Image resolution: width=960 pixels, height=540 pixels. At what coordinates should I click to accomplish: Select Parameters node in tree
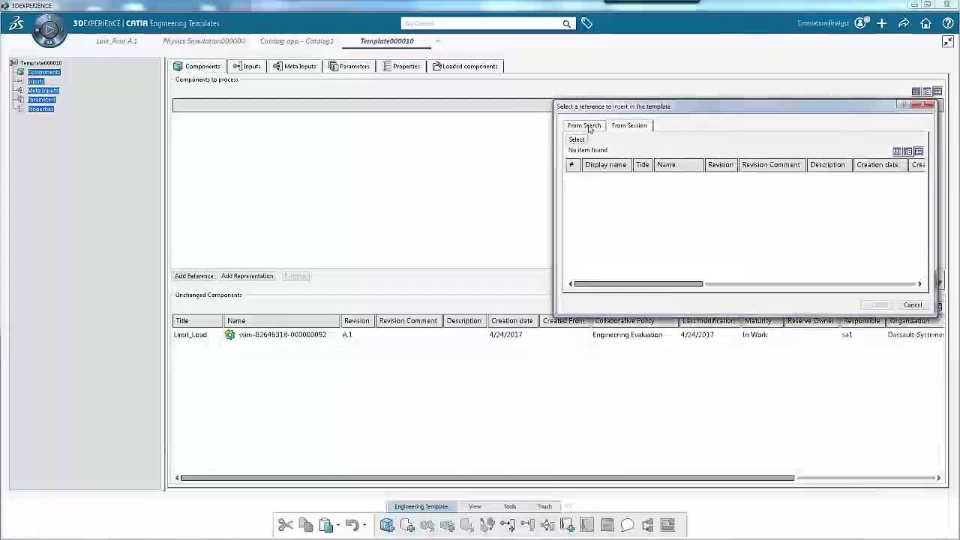pyautogui.click(x=42, y=100)
